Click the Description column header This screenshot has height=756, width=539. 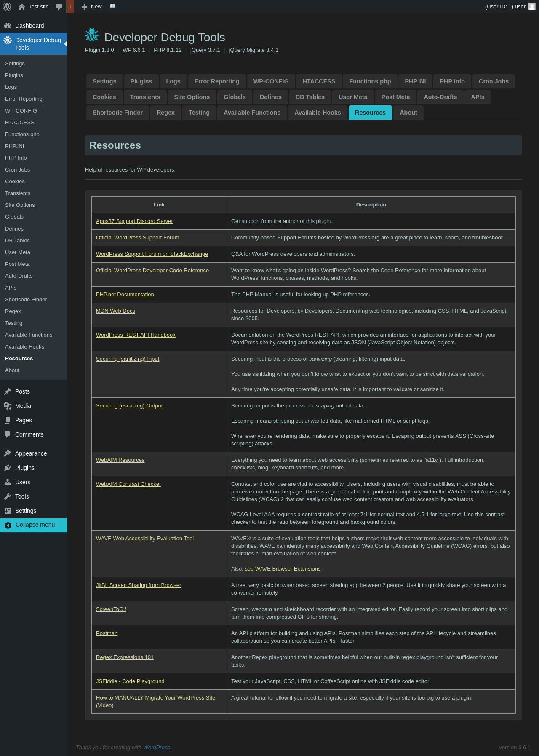tap(371, 205)
